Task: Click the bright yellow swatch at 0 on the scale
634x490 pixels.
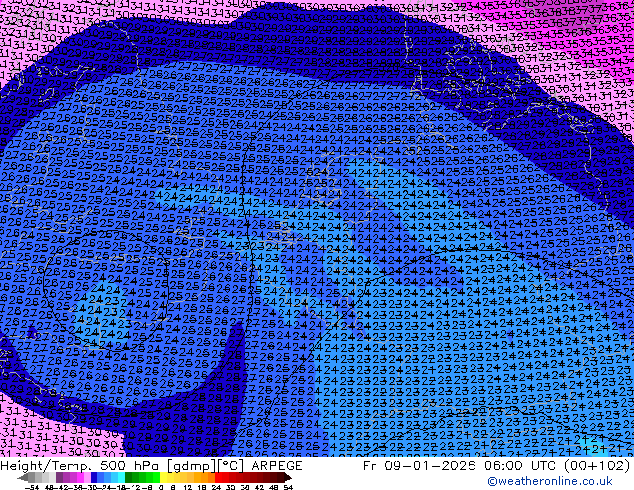Action: (x=163, y=477)
